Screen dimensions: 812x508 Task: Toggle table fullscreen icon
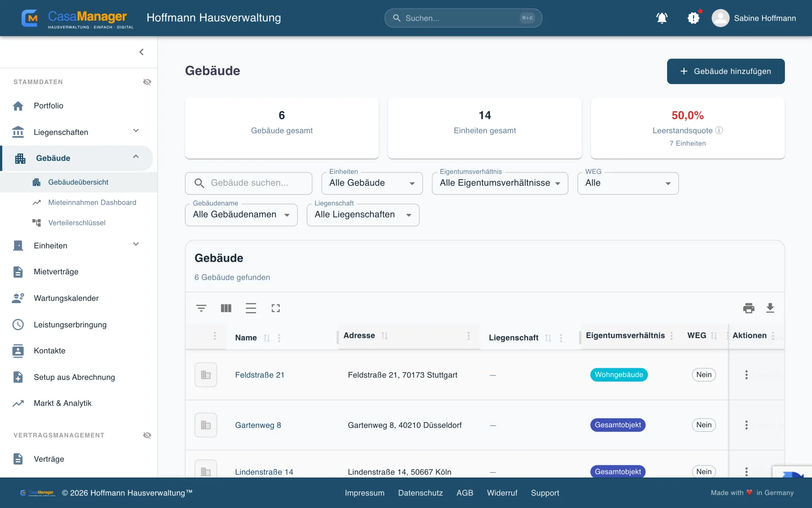(276, 308)
